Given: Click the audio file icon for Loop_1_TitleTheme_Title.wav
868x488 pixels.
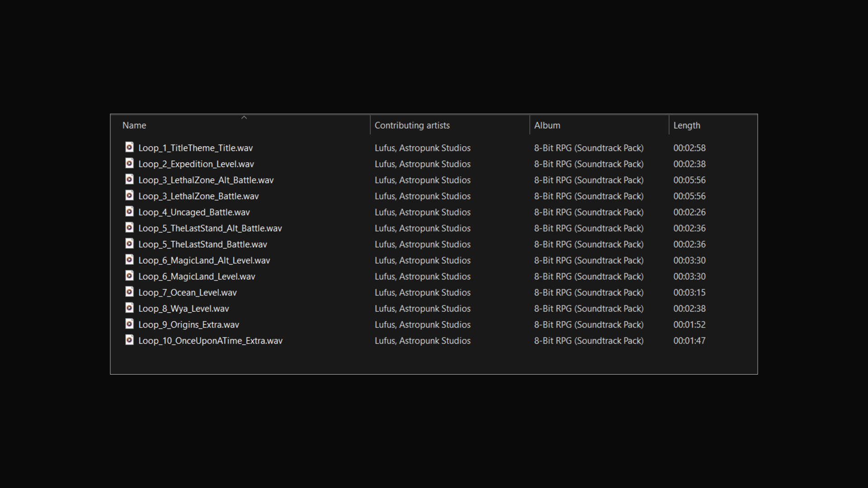Looking at the screenshot, I should pos(129,147).
